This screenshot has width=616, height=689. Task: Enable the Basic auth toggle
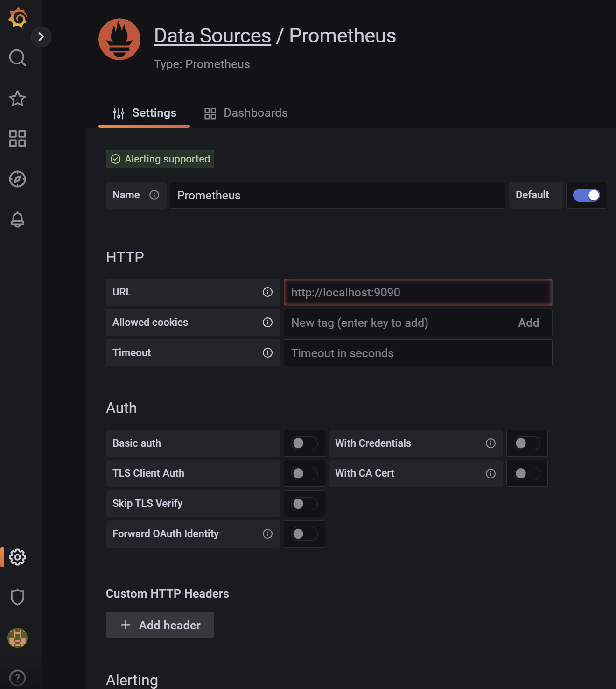pyautogui.click(x=304, y=443)
